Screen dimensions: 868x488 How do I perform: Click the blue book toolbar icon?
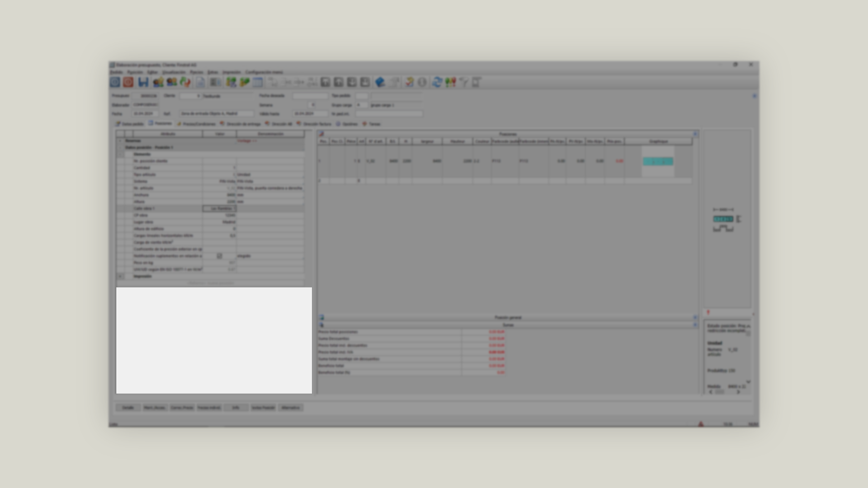click(x=380, y=82)
